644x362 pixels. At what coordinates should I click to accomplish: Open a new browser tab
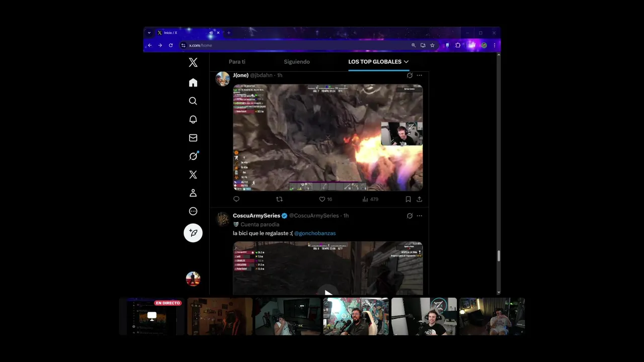[x=228, y=33]
